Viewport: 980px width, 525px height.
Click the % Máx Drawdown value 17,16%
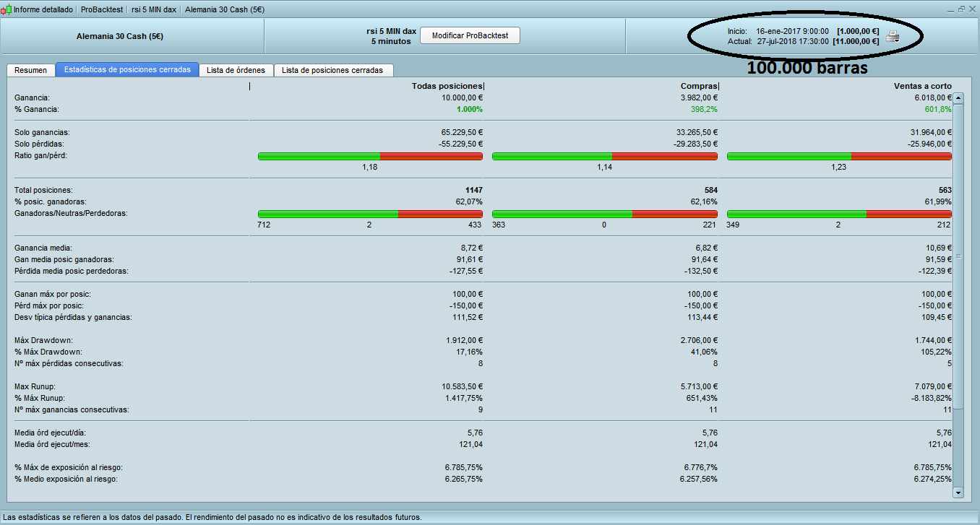pyautogui.click(x=469, y=352)
